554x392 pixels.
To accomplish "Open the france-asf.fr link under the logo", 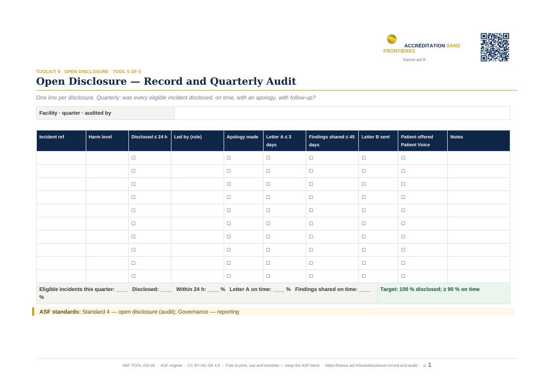I will (414, 60).
